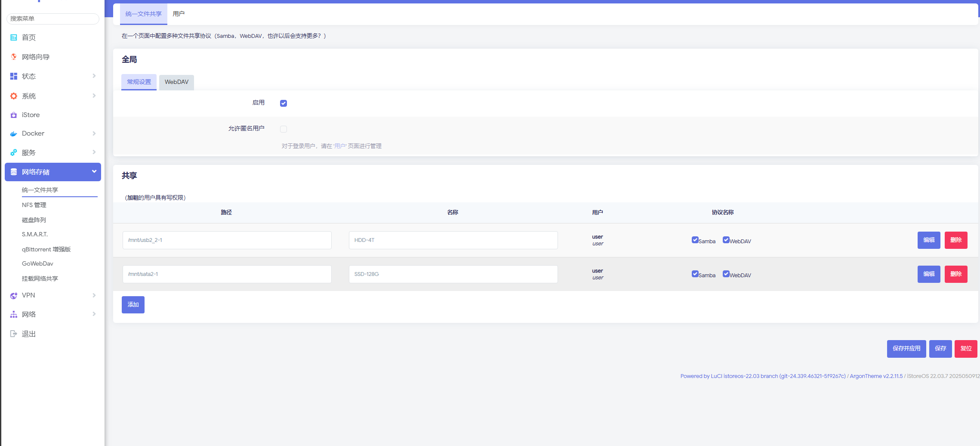This screenshot has width=980, height=446.
Task: Click the 网络 topology icon
Action: (14, 315)
